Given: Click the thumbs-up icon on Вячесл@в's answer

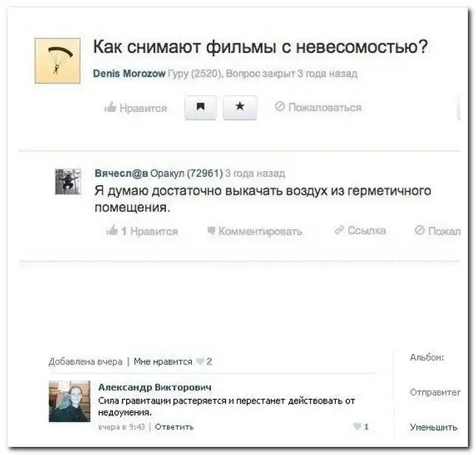Looking at the screenshot, I should (112, 230).
